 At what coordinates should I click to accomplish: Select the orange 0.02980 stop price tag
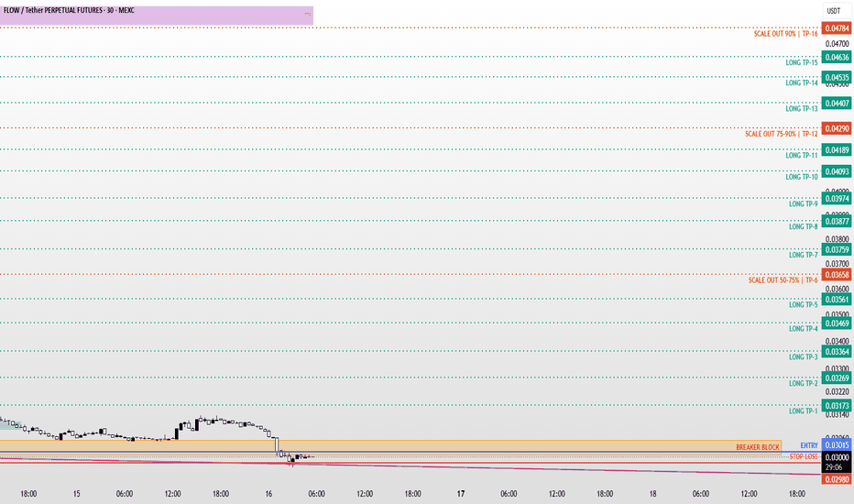pyautogui.click(x=837, y=479)
